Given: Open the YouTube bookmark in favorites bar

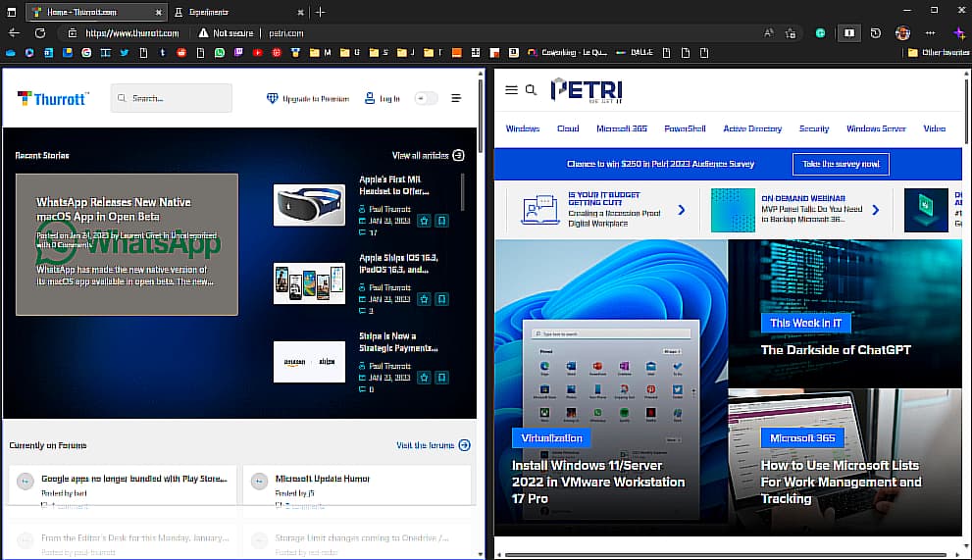Looking at the screenshot, I should 257,53.
